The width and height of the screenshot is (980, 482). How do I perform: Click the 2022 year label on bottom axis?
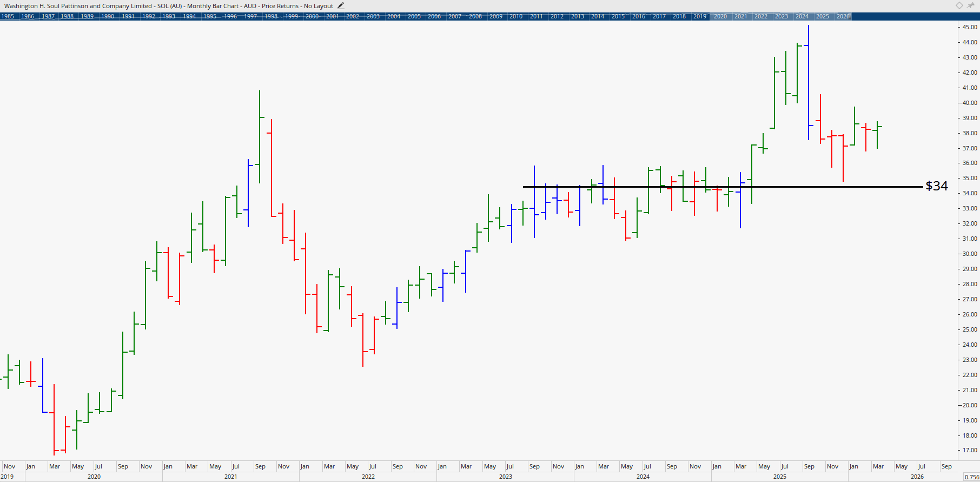pyautogui.click(x=368, y=477)
